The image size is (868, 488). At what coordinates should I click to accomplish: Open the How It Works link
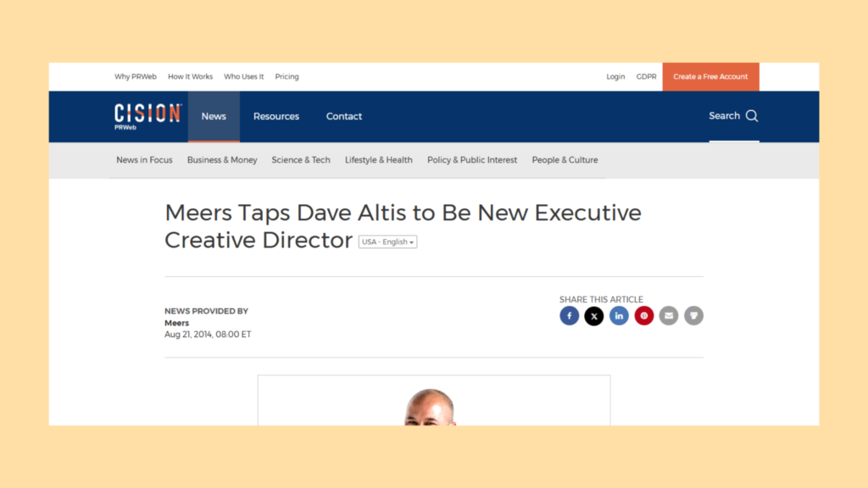tap(191, 77)
